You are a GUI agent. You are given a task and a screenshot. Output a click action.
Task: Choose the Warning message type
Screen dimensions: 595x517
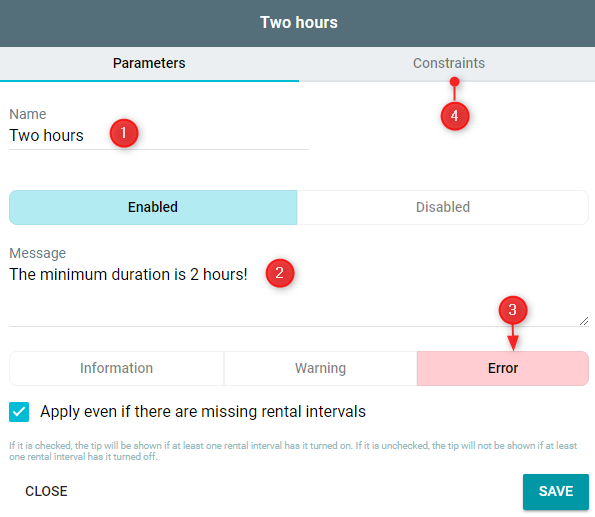pyautogui.click(x=320, y=368)
